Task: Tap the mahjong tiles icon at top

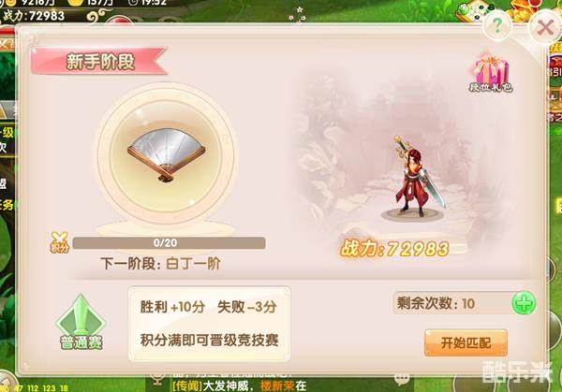Action: 475,12
